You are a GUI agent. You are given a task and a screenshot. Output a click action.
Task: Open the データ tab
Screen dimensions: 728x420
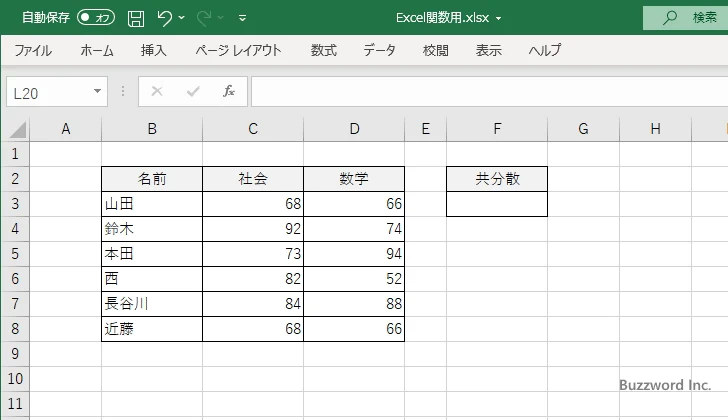[x=379, y=50]
